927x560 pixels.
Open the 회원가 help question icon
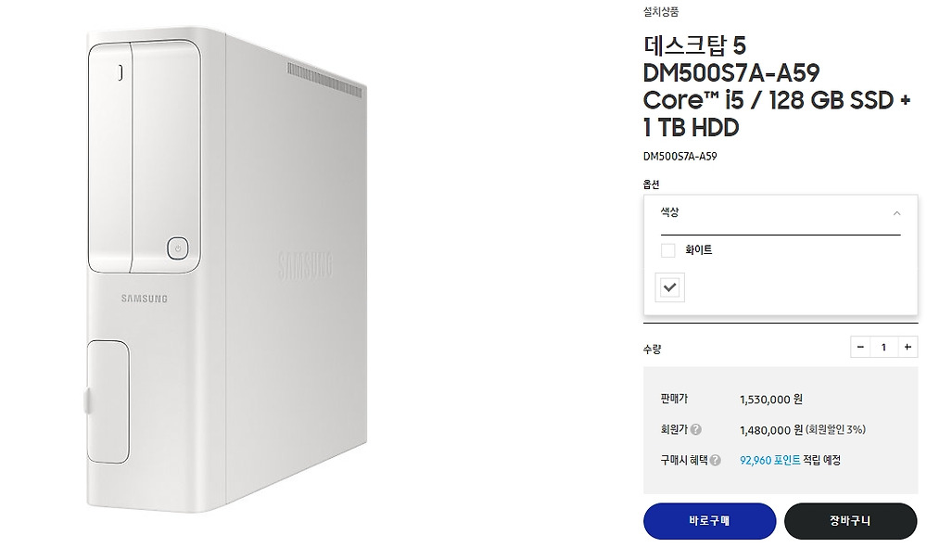point(696,429)
